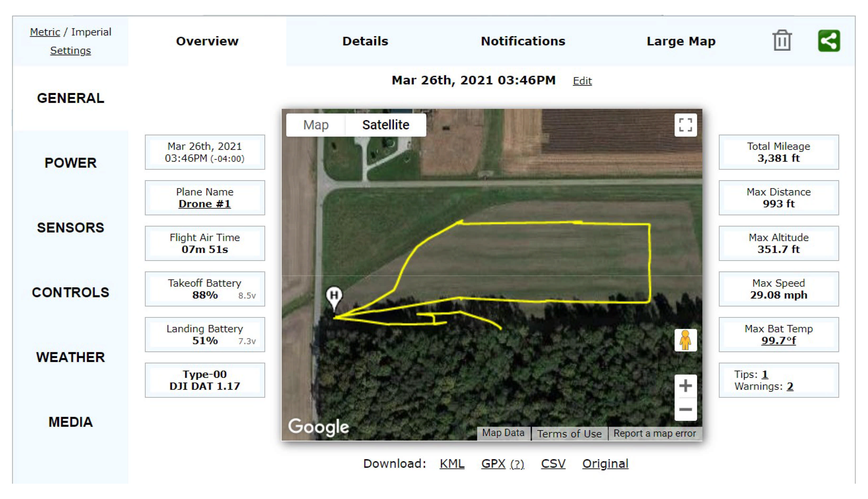Click Edit next to flight date

coord(582,81)
